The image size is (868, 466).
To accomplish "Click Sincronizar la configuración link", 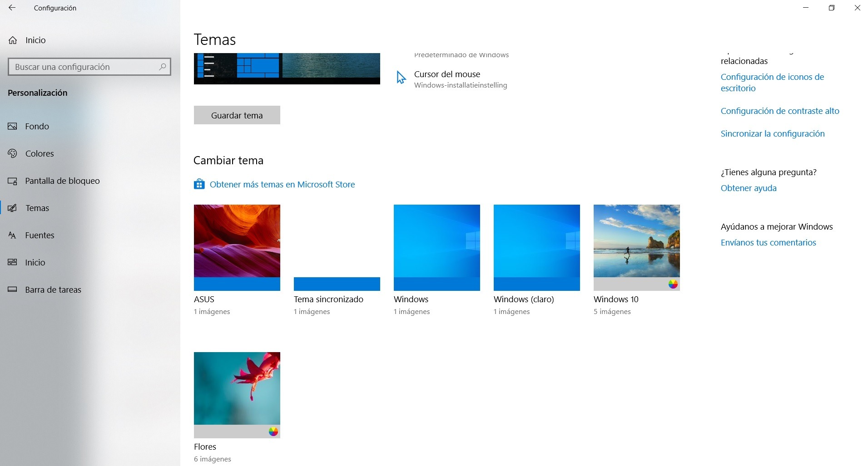I will coord(772,134).
